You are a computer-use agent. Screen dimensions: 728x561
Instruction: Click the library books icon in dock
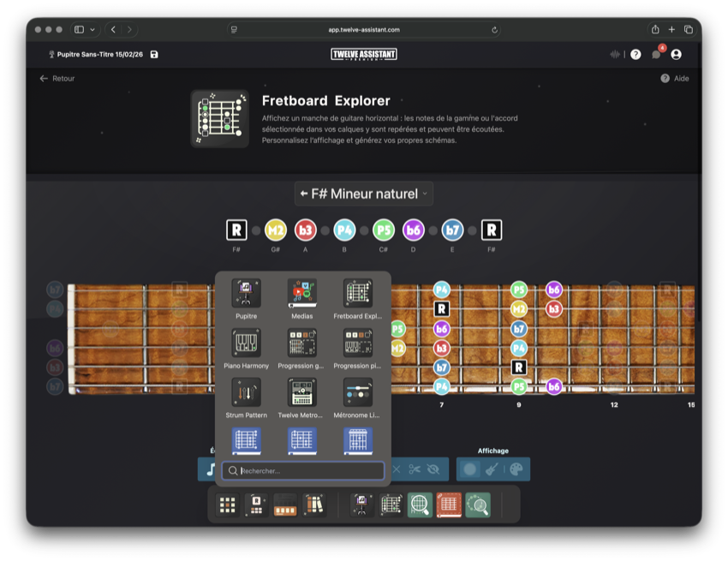pyautogui.click(x=313, y=505)
